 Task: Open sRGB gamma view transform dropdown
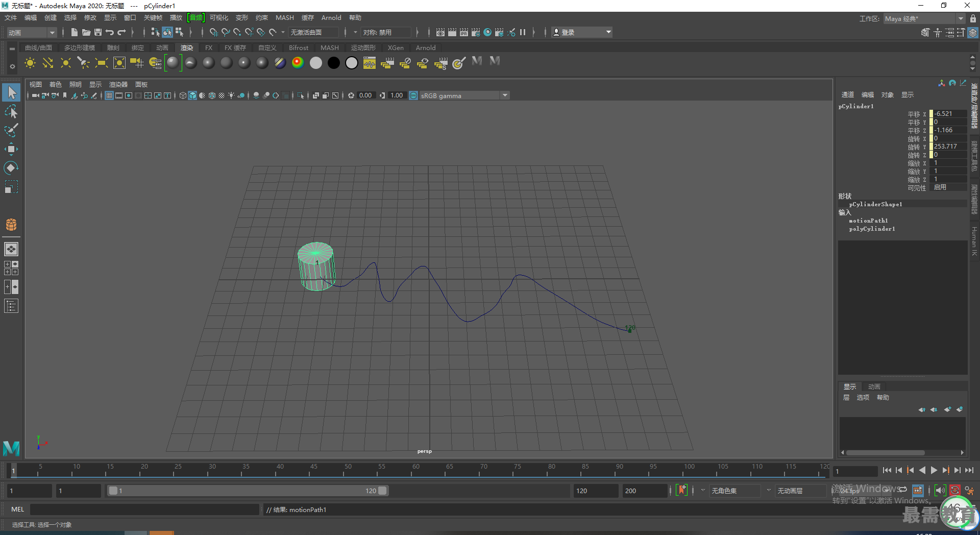pos(463,95)
